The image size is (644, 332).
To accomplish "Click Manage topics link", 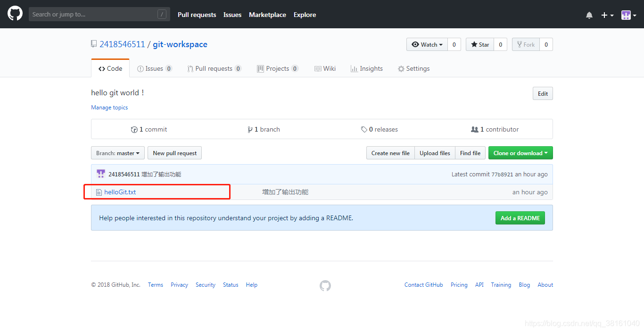I will [109, 108].
